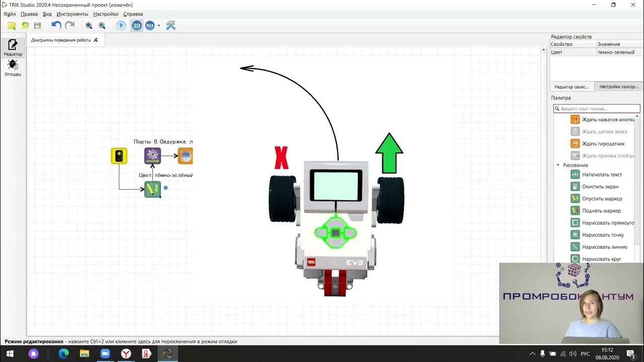Select the Нарисовать точку palette block
The width and height of the screenshot is (644, 362).
[x=597, y=235]
